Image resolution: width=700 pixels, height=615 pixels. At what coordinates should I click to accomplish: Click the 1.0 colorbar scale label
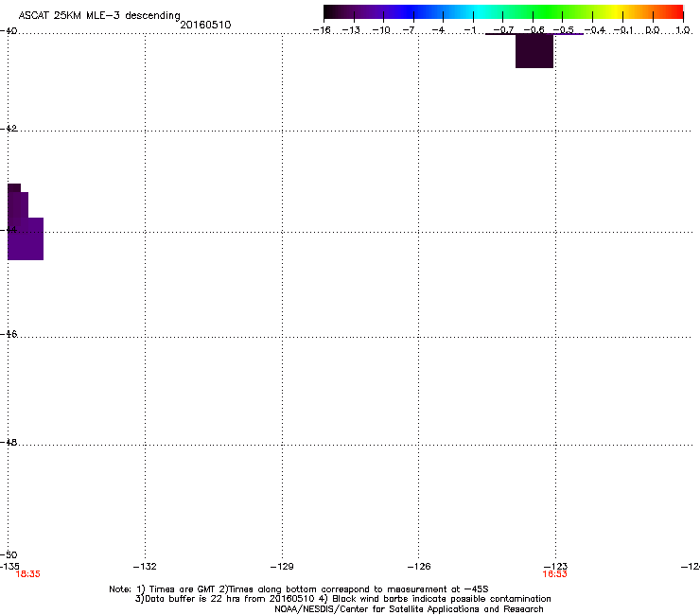coord(683,30)
